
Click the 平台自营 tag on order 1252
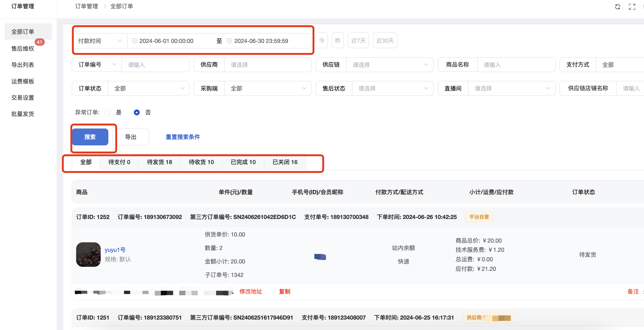pos(479,217)
